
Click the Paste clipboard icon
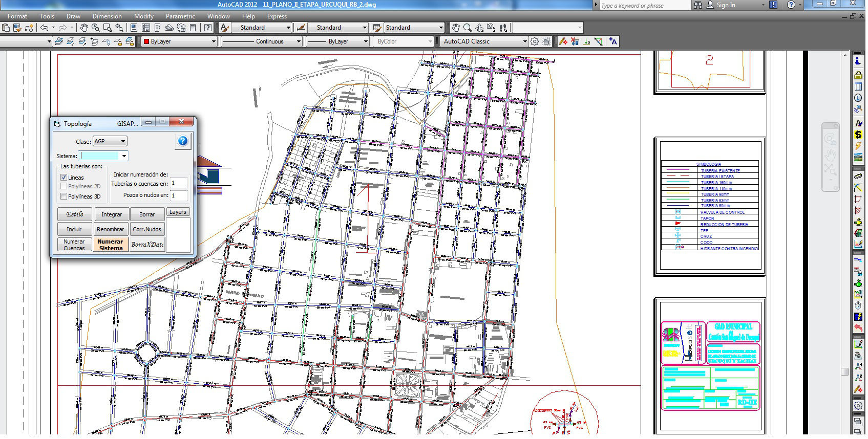click(6, 28)
